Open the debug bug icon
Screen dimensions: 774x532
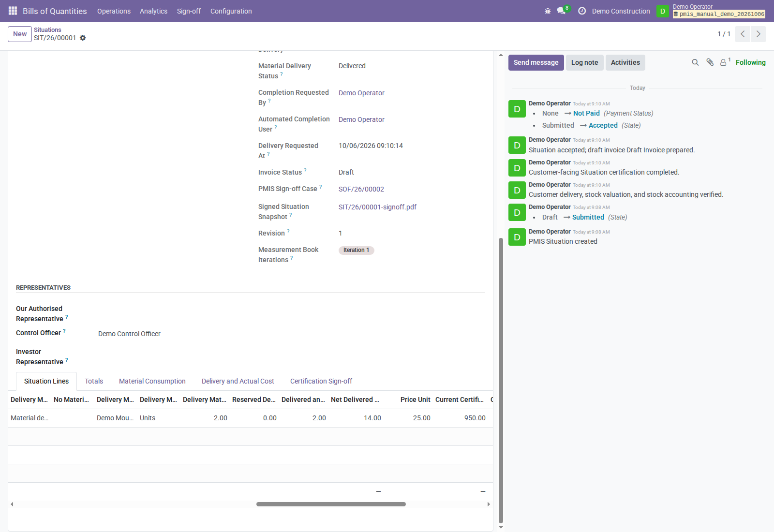tap(548, 11)
